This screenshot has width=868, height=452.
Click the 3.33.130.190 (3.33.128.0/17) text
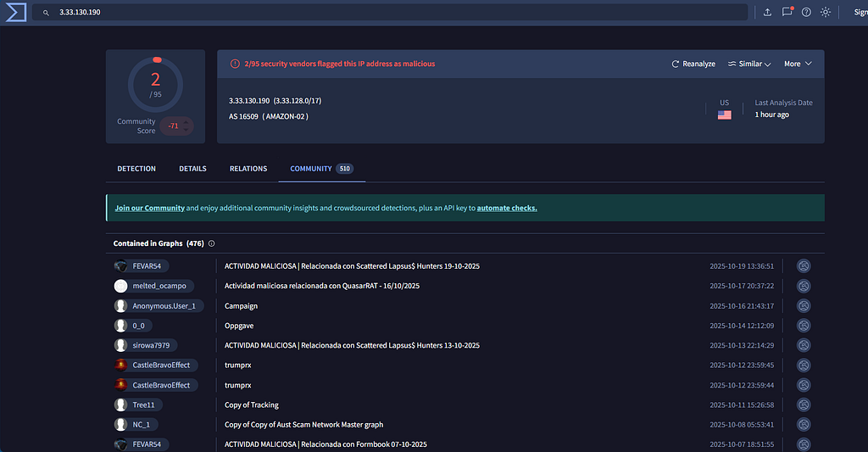coord(275,101)
